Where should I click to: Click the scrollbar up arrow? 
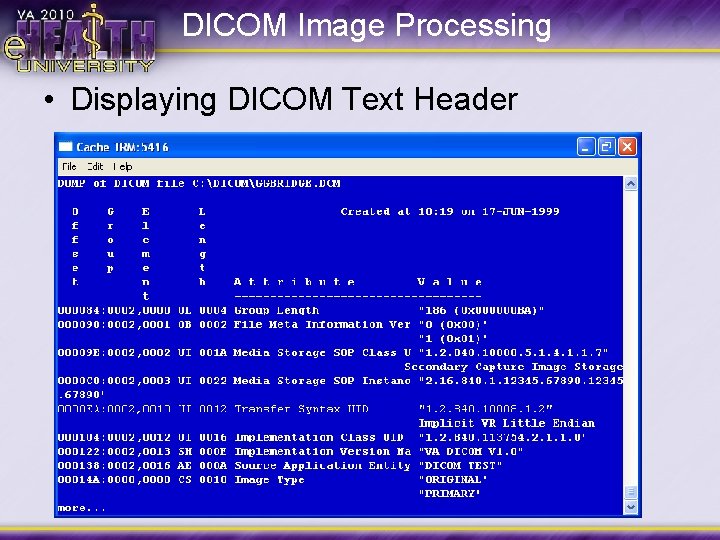point(631,184)
